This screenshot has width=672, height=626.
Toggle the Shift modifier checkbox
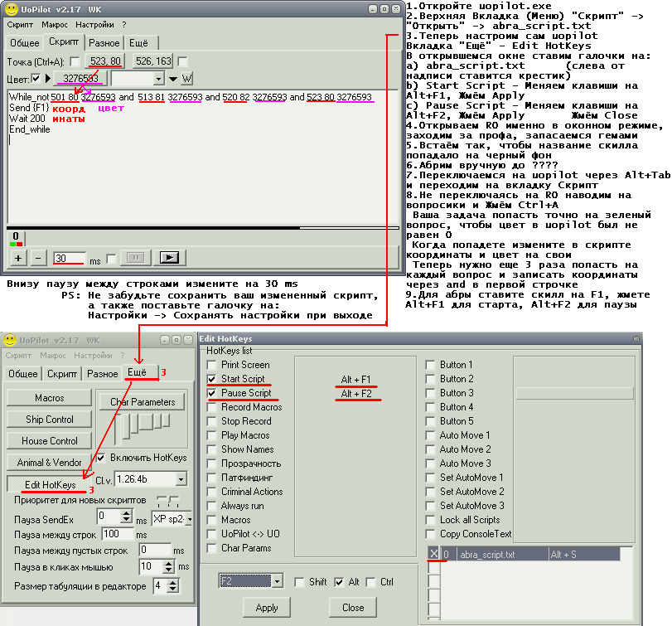pos(300,582)
